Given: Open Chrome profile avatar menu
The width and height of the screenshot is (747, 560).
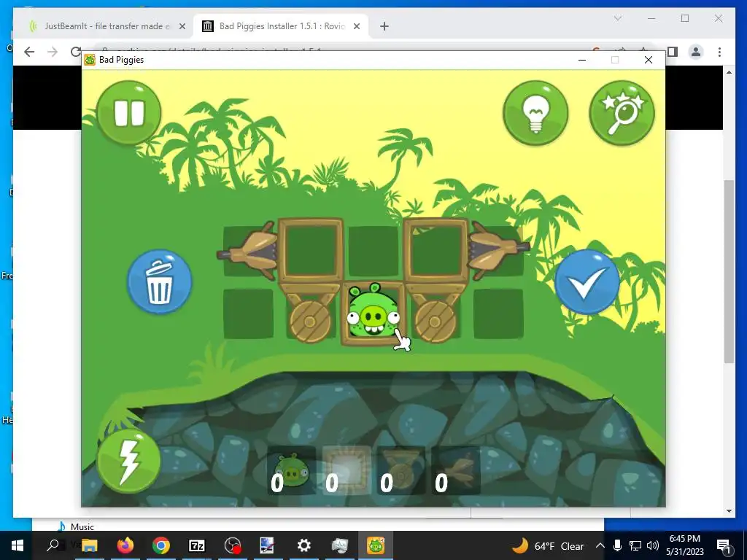Looking at the screenshot, I should [695, 52].
